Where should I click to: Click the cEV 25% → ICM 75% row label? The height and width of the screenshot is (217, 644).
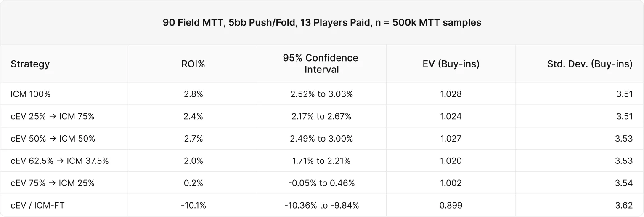click(53, 116)
